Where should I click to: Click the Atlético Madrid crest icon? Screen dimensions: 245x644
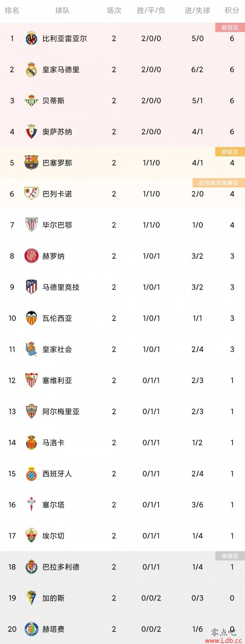[31, 287]
